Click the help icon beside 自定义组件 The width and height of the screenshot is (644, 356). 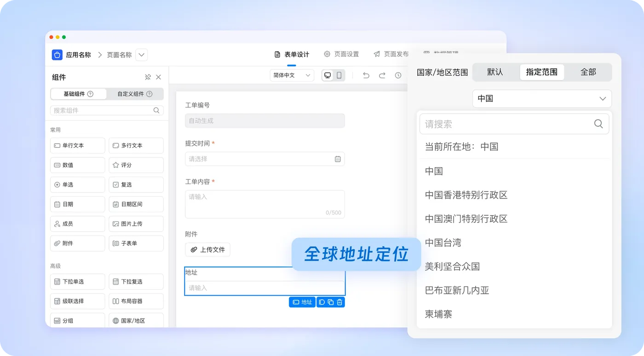click(149, 94)
